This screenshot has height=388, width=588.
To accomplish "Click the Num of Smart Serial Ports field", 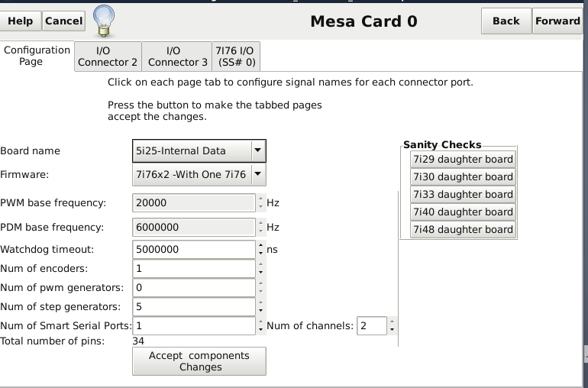I will tap(194, 325).
